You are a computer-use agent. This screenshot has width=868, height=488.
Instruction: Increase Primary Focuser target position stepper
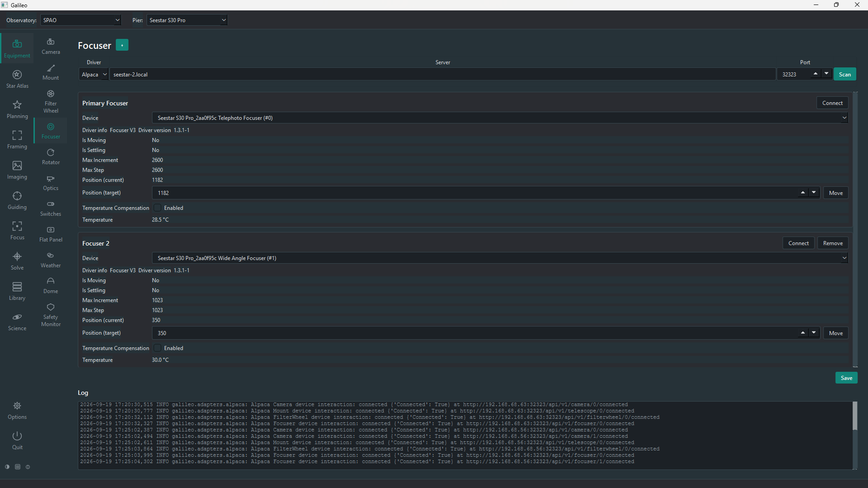803,192
